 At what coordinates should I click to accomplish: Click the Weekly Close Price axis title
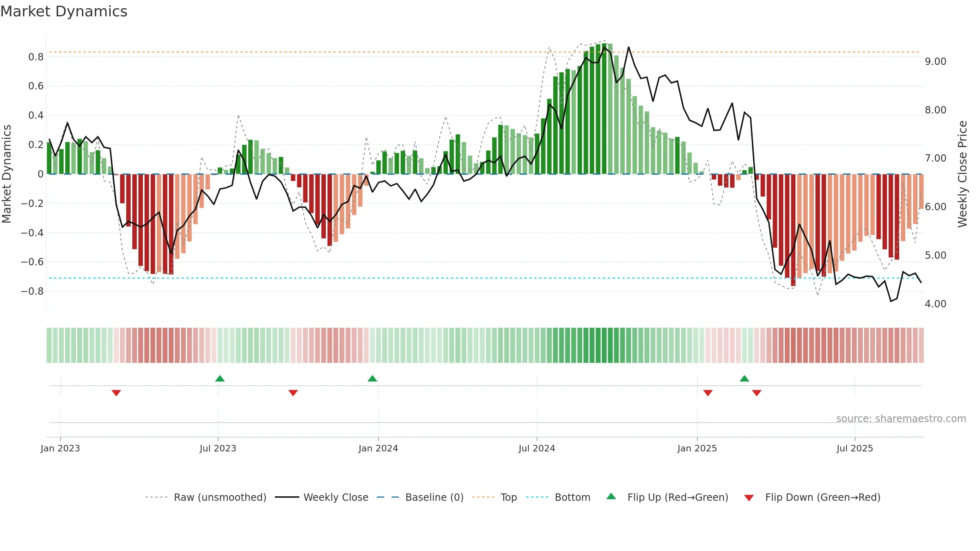(x=962, y=174)
